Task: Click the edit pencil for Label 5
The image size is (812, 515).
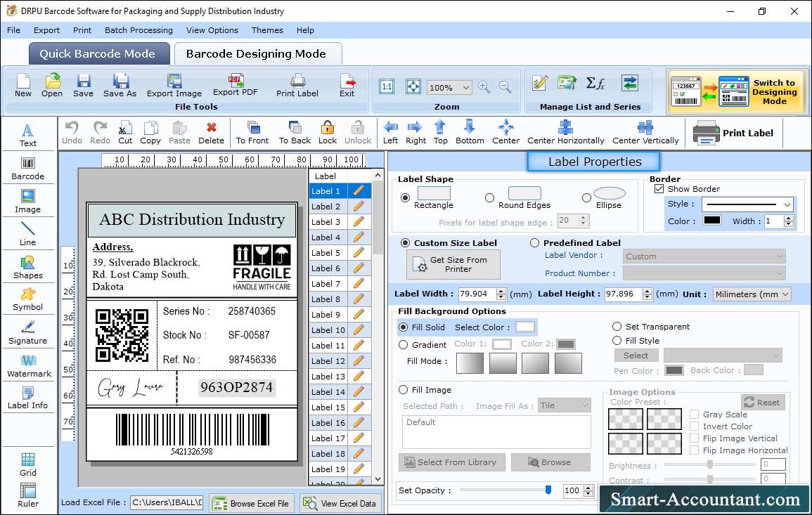Action: coord(359,253)
